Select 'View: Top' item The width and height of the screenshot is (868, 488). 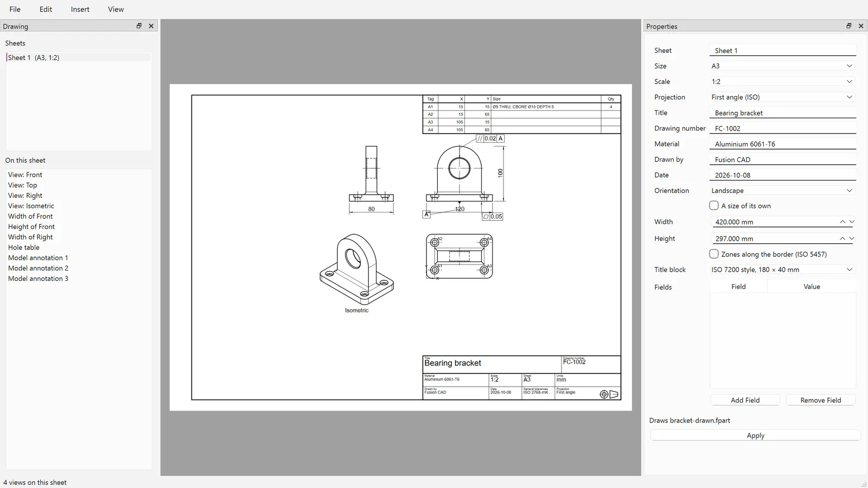[x=79, y=185]
